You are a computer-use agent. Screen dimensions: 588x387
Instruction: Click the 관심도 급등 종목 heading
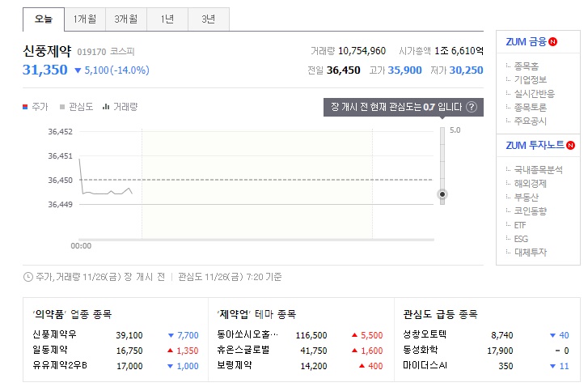point(440,314)
